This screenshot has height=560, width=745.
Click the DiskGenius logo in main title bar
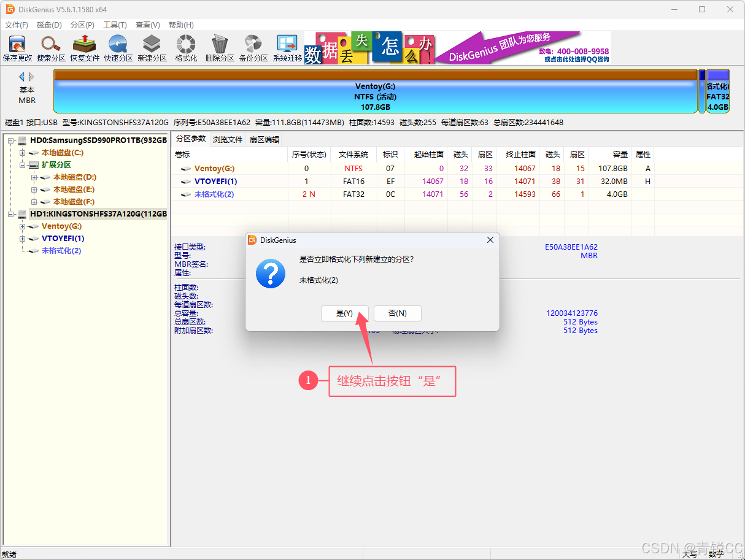coord(10,9)
